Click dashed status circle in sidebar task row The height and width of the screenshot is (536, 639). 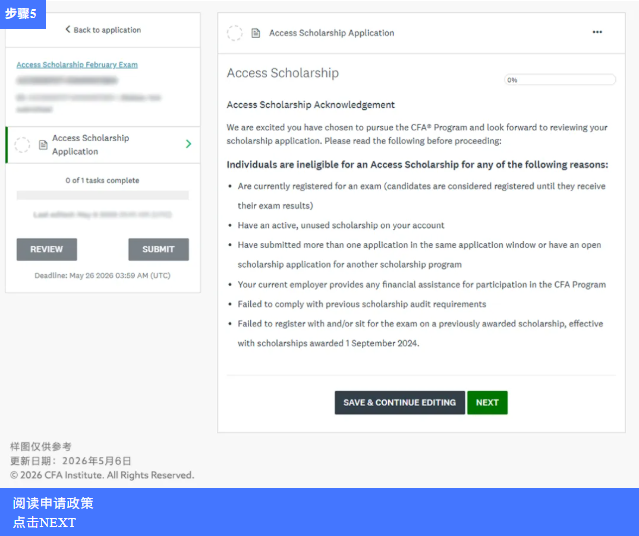22,145
